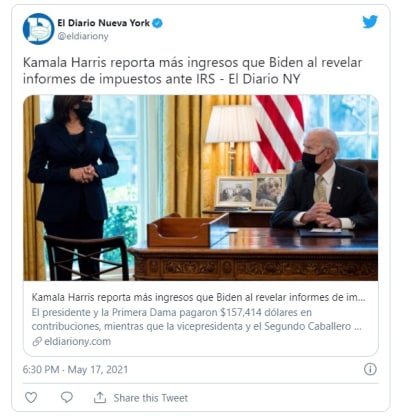Open the Oval Office article photo
Viewport: 400px width, 416px height.
coord(201,188)
